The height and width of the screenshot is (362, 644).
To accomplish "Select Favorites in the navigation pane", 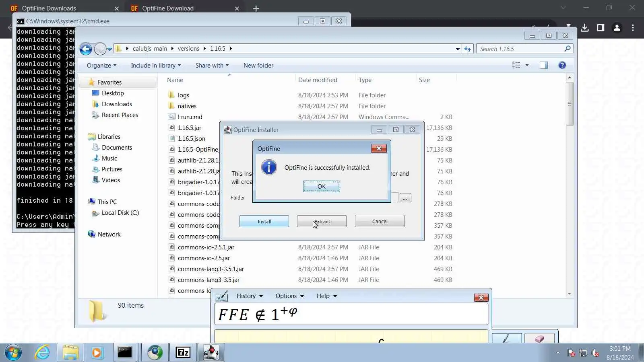I will tap(109, 82).
